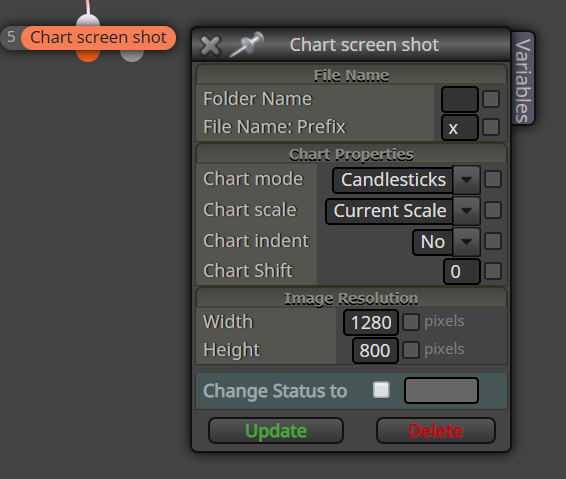Open the Chart mode Candlesticks dropdown
566x479 pixels.
click(x=406, y=179)
